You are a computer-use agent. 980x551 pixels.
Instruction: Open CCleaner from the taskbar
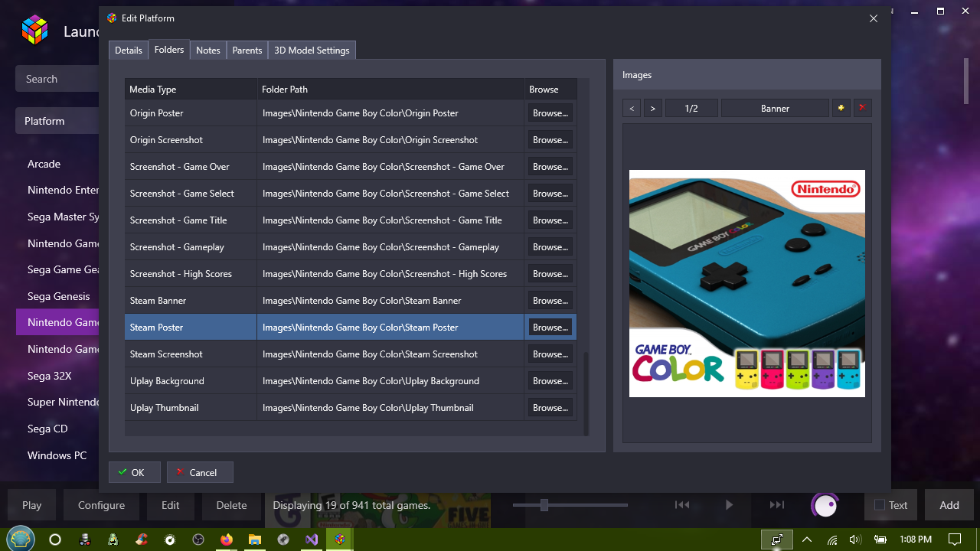(x=142, y=540)
